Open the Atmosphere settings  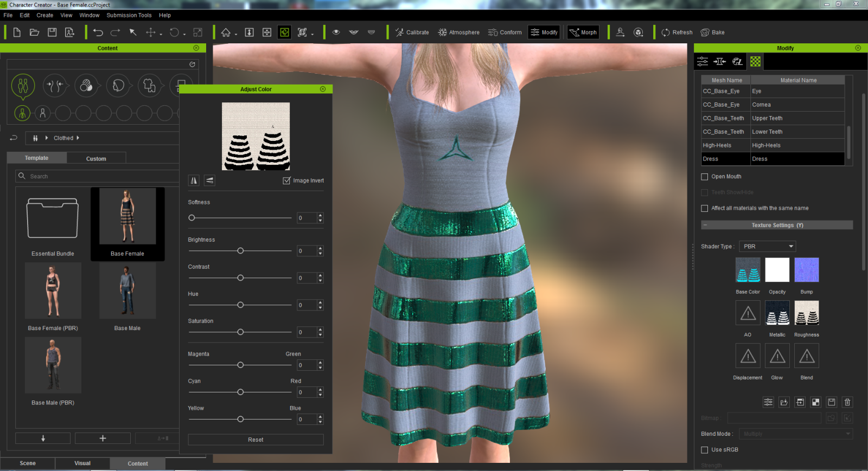click(x=458, y=33)
